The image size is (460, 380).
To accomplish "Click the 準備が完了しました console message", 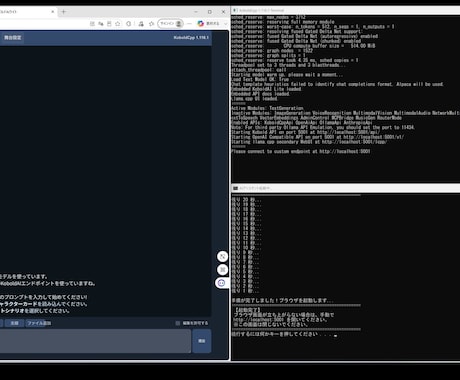I will (282, 300).
